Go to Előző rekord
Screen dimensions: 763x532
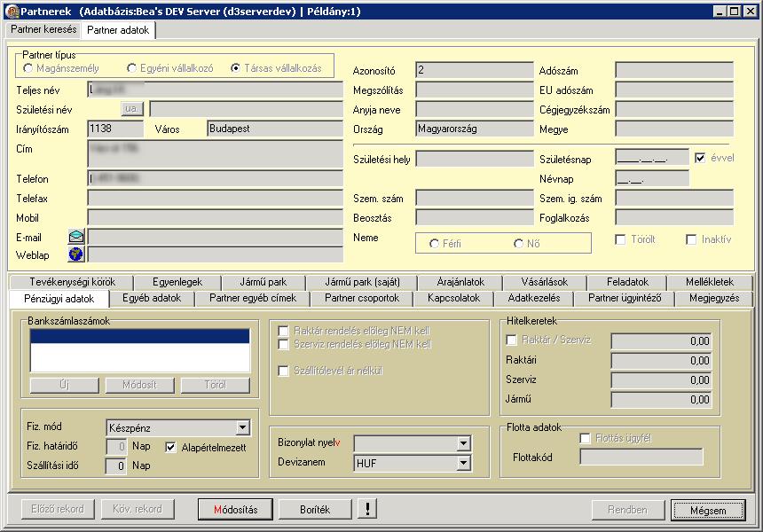(58, 509)
